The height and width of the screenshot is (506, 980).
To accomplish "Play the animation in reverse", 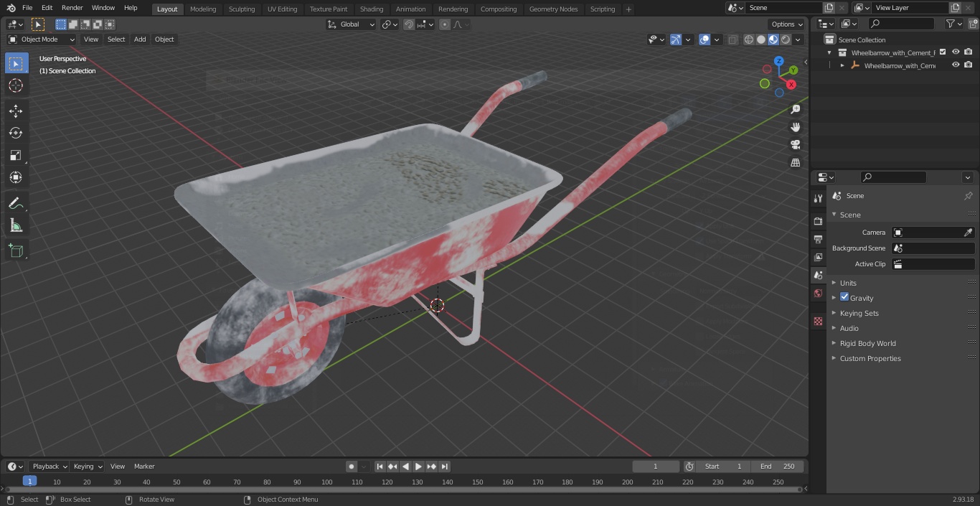I will (405, 467).
